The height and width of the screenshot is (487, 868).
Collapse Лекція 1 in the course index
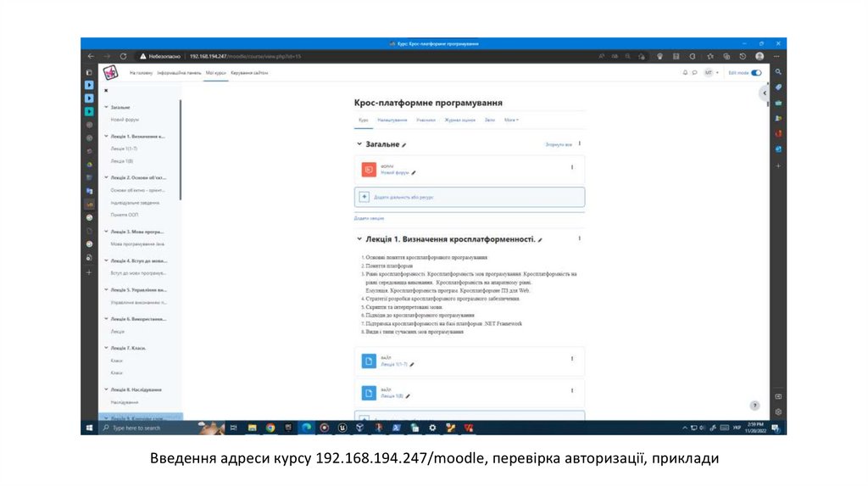point(106,136)
